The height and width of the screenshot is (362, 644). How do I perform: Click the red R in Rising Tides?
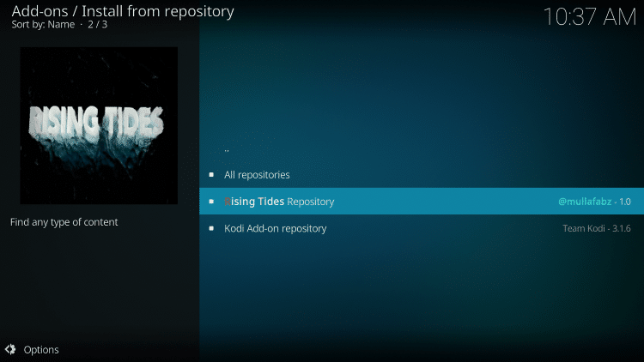point(228,202)
